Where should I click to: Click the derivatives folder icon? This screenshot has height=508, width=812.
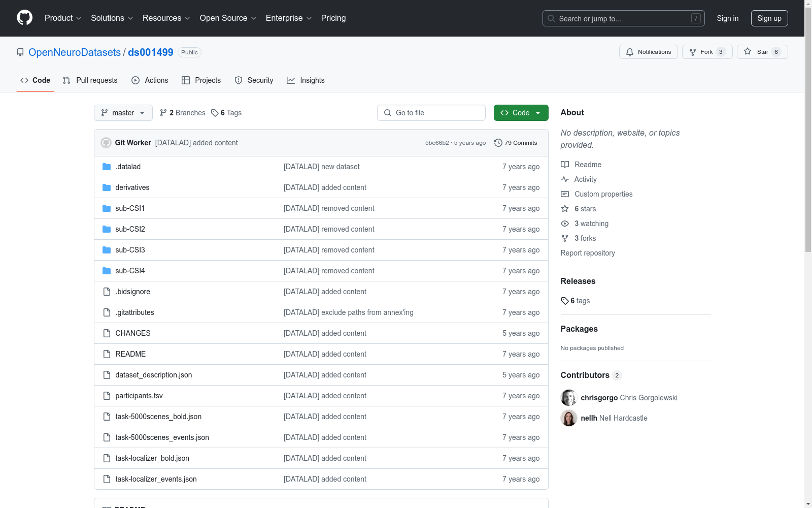[x=107, y=187]
